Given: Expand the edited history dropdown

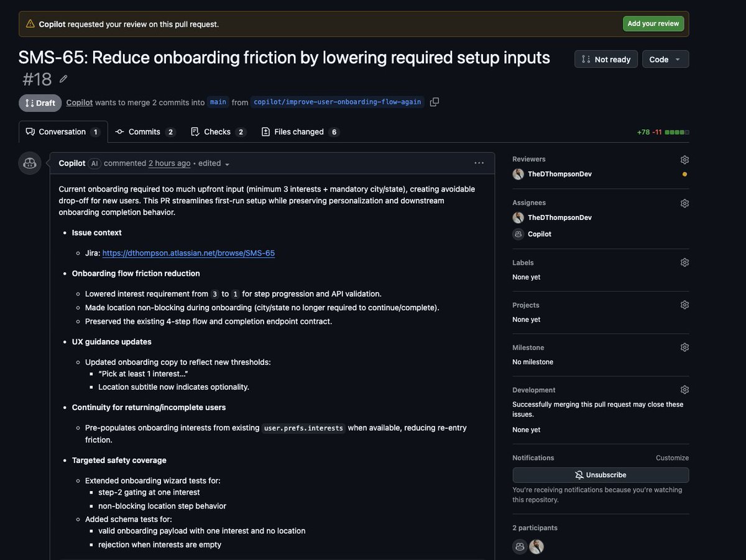Looking at the screenshot, I should (x=214, y=163).
